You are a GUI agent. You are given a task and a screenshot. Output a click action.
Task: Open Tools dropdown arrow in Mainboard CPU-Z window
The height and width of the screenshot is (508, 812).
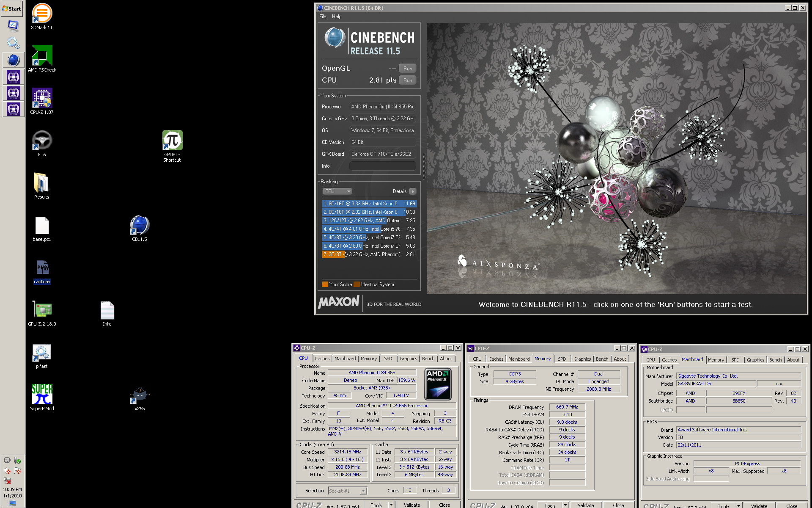(739, 505)
